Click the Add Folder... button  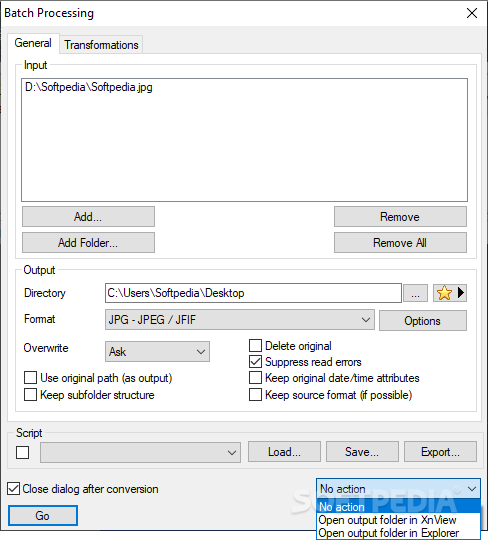click(x=88, y=243)
